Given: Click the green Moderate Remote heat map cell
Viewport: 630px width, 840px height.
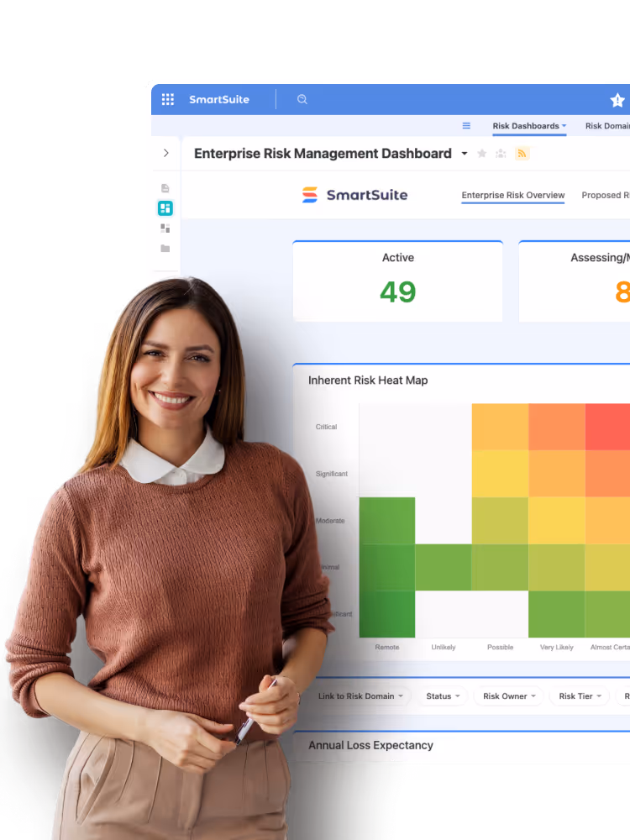Looking at the screenshot, I should click(386, 521).
